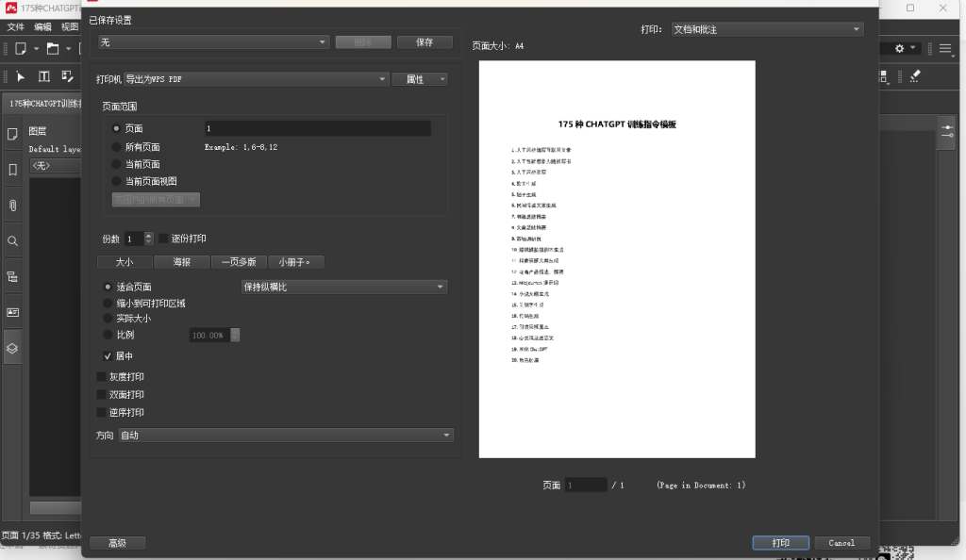This screenshot has width=966, height=560.
Task: Switch to the 海报 tab
Action: coord(181,262)
